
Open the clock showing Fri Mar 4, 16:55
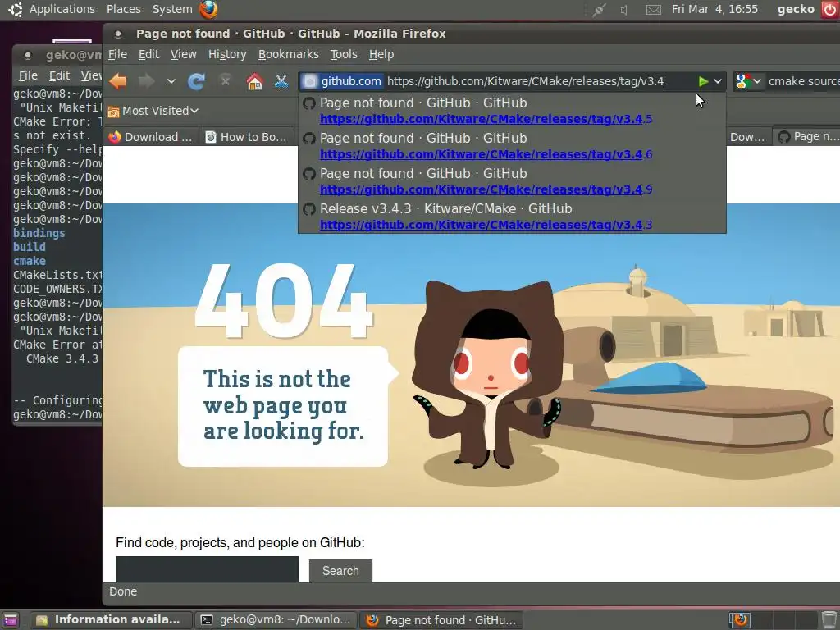(x=714, y=9)
